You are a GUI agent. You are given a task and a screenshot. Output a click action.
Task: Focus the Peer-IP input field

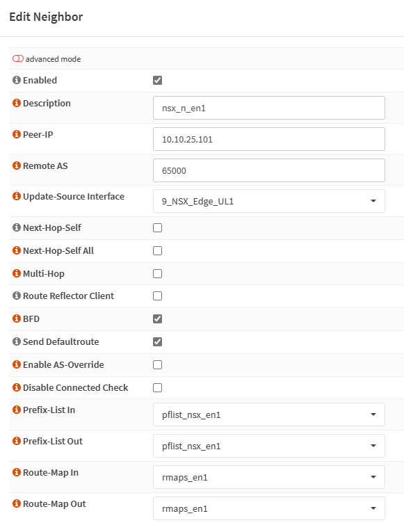click(x=269, y=139)
